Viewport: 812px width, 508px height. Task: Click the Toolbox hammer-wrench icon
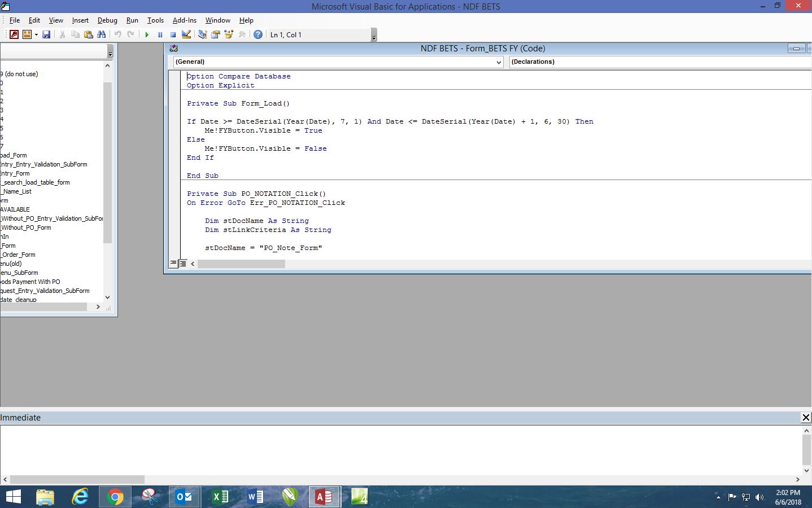tap(242, 34)
